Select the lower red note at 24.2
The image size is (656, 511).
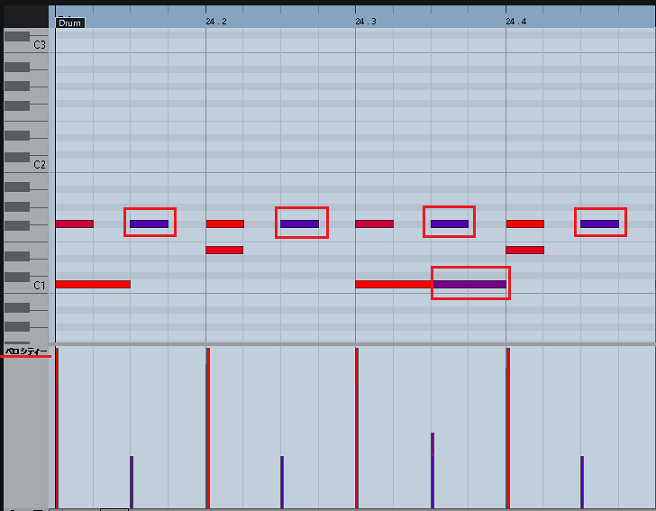(x=224, y=249)
